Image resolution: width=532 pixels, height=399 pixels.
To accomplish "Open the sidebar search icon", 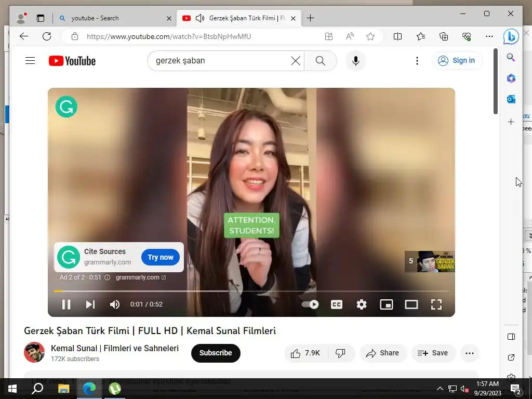I will coord(511,57).
